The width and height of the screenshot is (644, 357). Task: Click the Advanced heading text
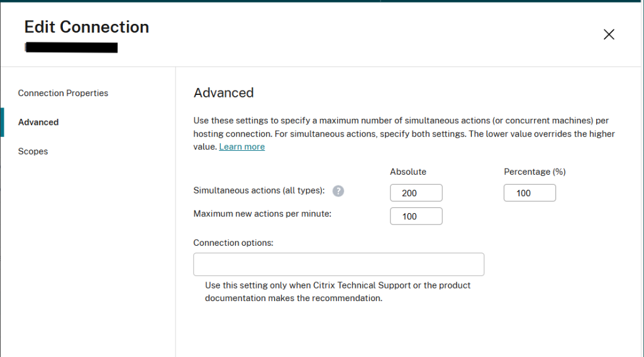223,93
